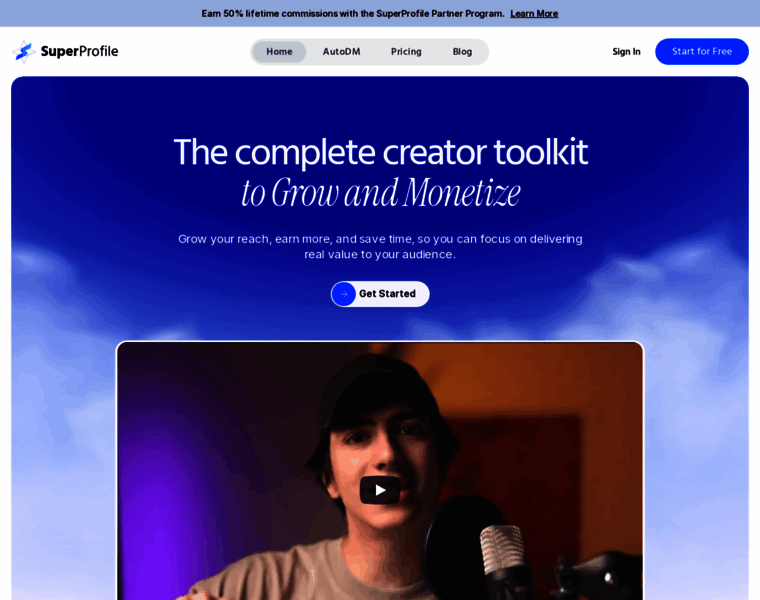This screenshot has height=600, width=760.
Task: Click the Sign In link
Action: click(x=626, y=52)
